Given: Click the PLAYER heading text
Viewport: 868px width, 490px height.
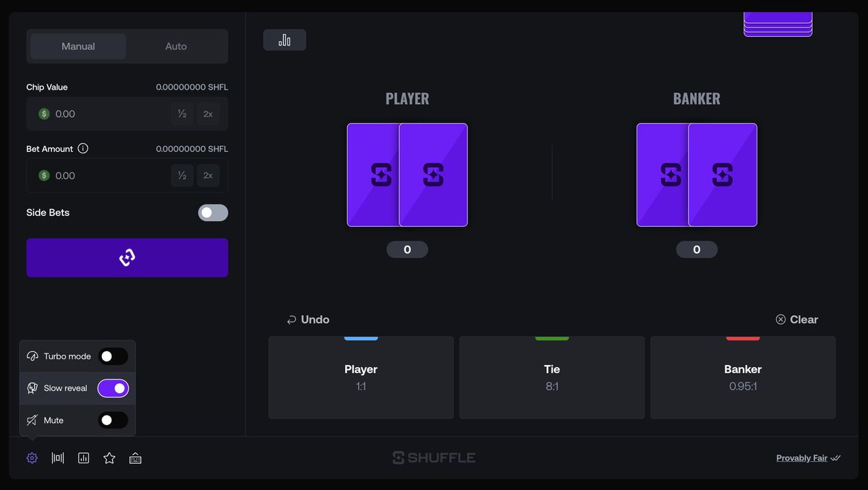Looking at the screenshot, I should pos(407,99).
